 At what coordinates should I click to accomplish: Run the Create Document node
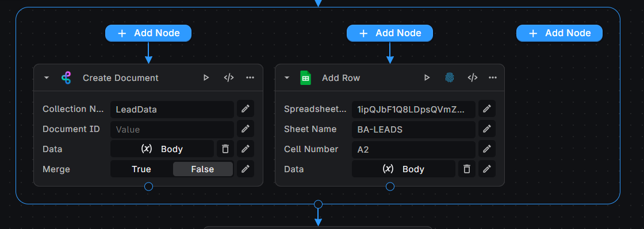[x=206, y=77]
